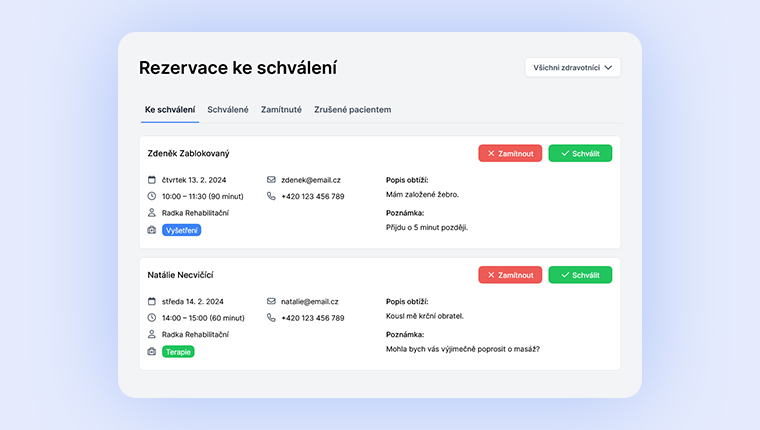Click clock icon beside 10:00 – 11:30
Viewport: 760px width, 430px height.
coord(152,196)
